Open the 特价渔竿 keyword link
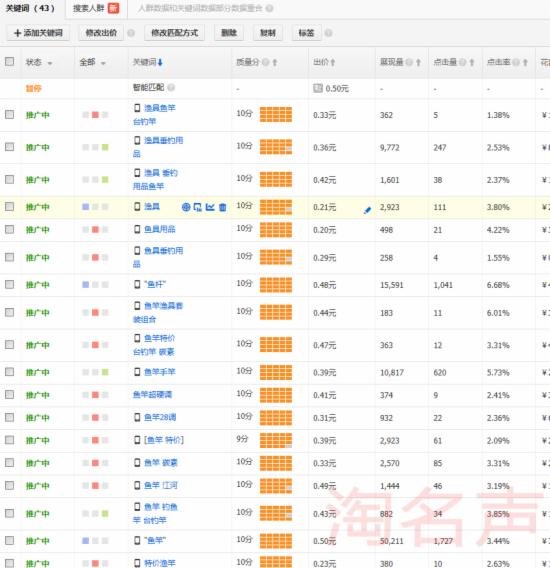550x568 pixels. [160, 563]
